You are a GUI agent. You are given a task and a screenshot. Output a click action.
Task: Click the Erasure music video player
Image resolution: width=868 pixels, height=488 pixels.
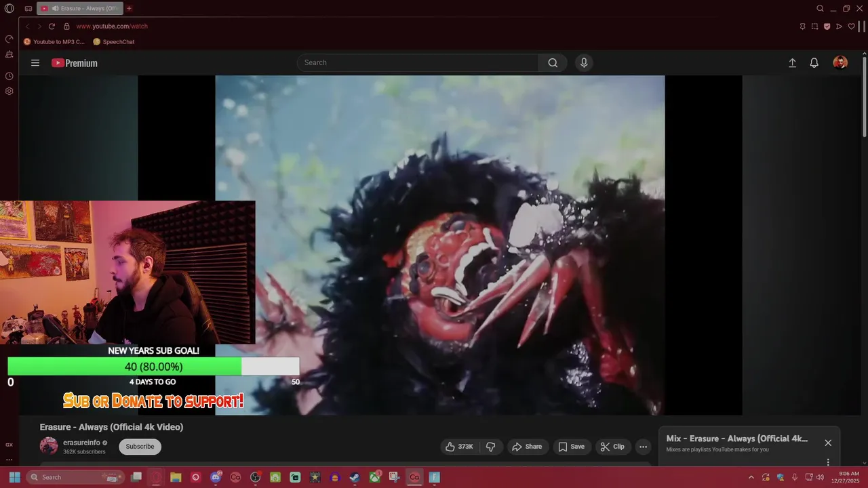[440, 245]
